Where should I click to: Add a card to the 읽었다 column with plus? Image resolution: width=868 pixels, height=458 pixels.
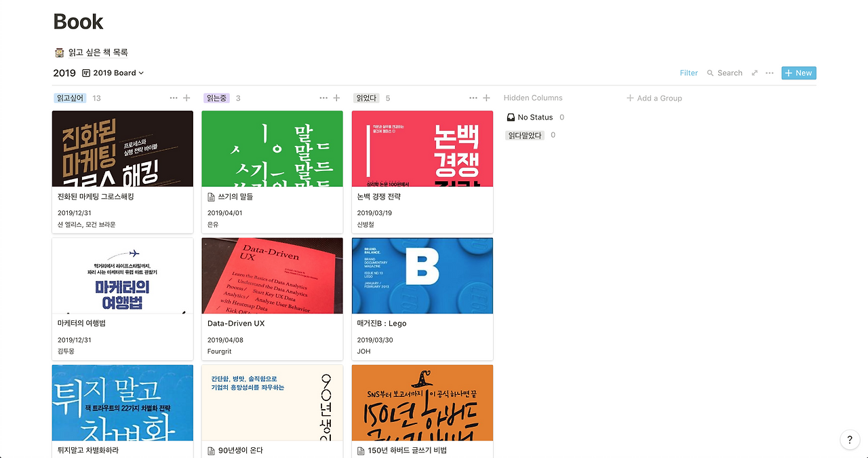[486, 98]
